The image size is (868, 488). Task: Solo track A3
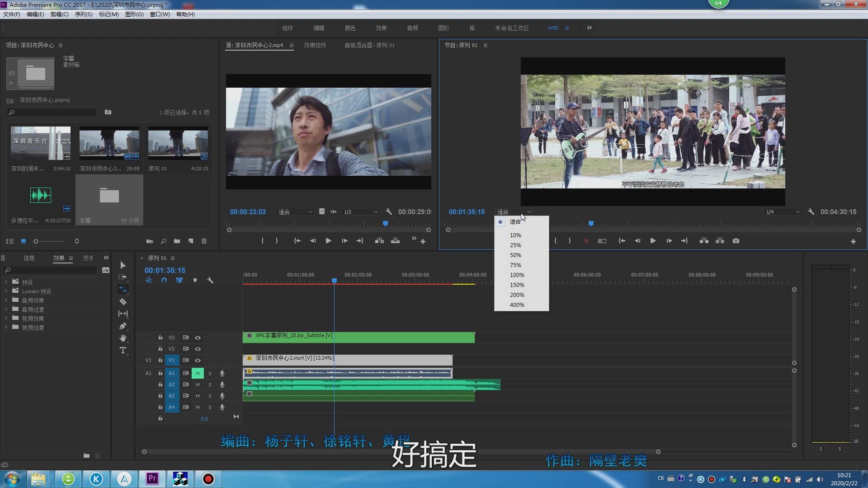click(210, 396)
